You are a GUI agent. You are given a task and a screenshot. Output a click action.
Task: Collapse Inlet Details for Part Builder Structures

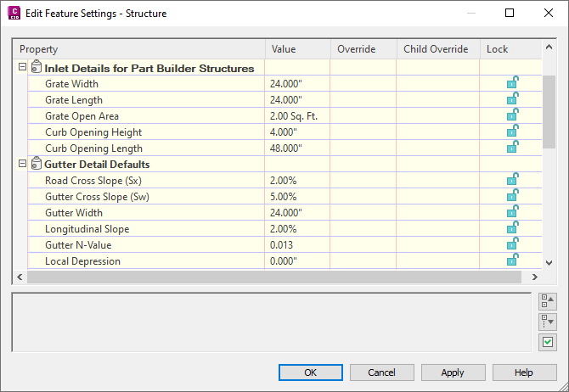[x=22, y=68]
